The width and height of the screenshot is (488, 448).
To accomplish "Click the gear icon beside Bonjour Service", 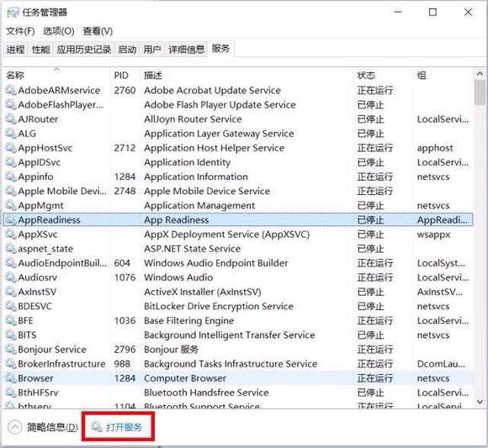I will pyautogui.click(x=11, y=350).
